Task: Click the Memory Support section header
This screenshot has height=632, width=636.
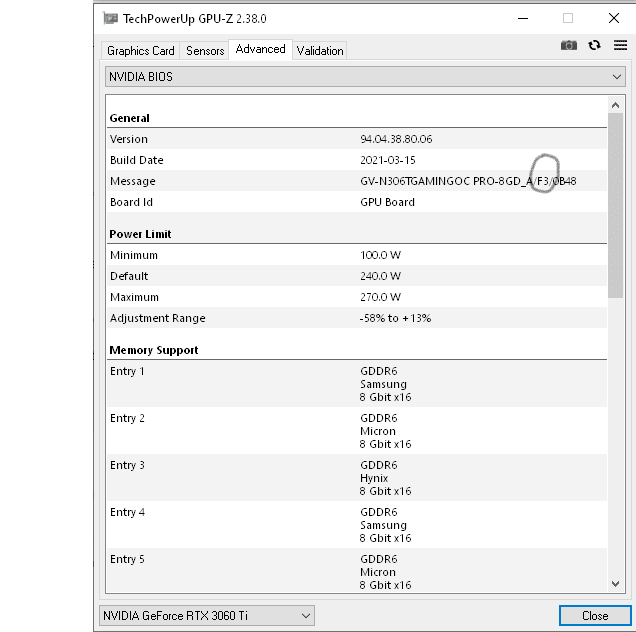Action: point(154,350)
